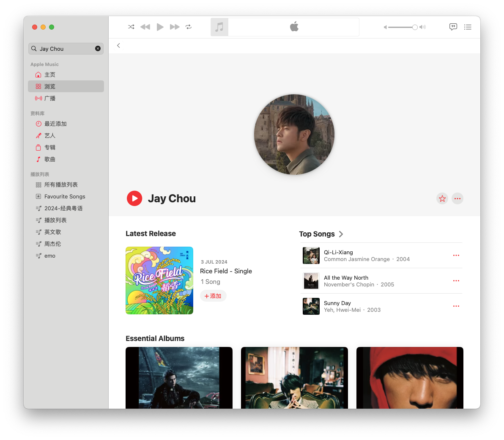
Task: Click the music note artwork placeholder
Action: tap(219, 27)
